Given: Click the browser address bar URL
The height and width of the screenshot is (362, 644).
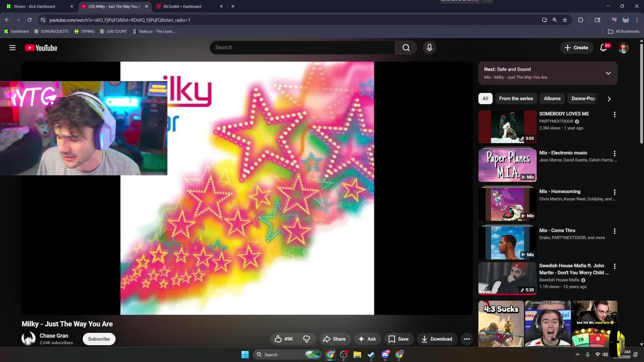Looking at the screenshot, I should tap(120, 20).
